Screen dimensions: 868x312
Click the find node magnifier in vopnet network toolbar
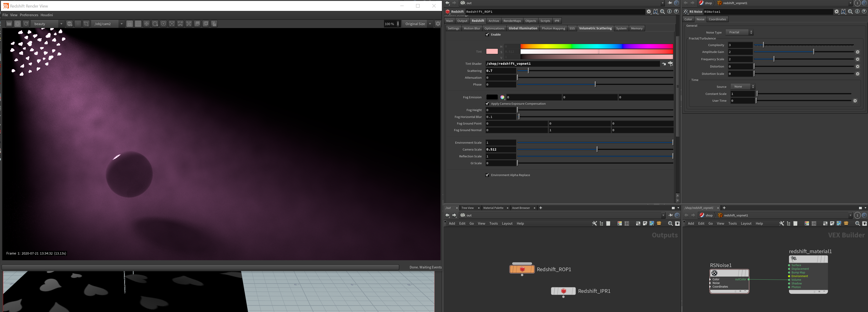pos(858,224)
